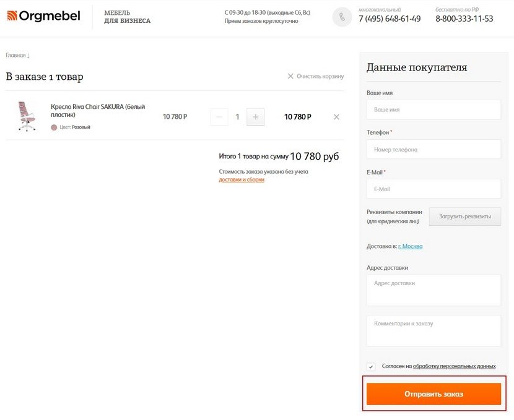Toggle the personal data consent checkbox
Viewport: 514px width, 420px height.
coord(371,367)
